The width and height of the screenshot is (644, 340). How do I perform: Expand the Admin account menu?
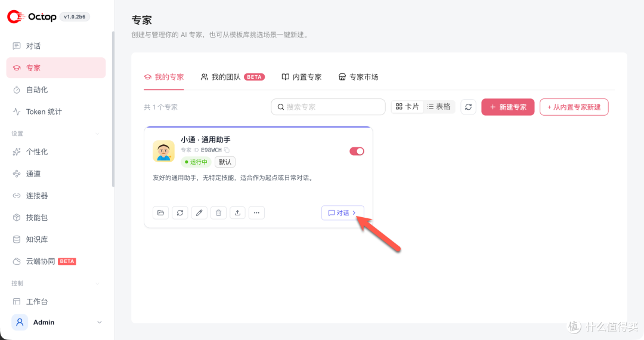pos(100,322)
